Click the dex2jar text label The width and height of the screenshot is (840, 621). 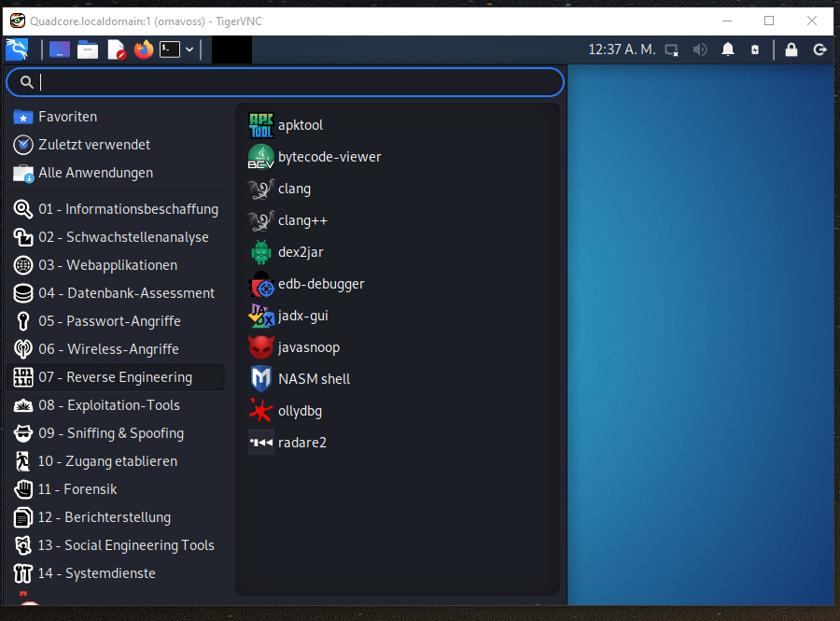point(301,252)
